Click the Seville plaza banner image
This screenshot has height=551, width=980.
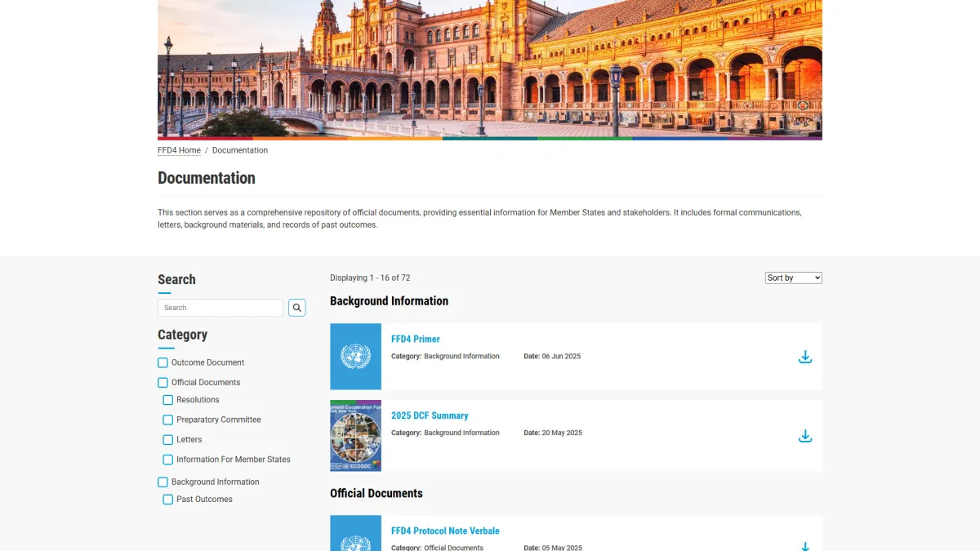[490, 69]
